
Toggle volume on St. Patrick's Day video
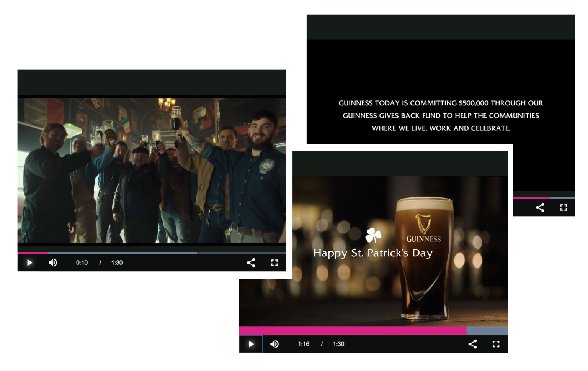[x=274, y=344]
